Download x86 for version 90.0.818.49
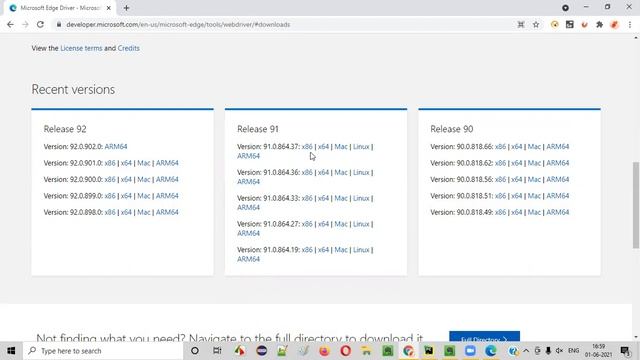The width and height of the screenshot is (640, 360). [500, 212]
